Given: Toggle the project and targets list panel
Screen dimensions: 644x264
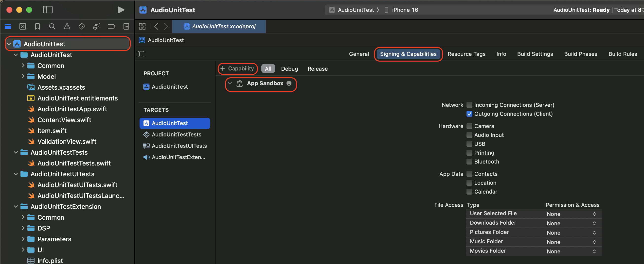Looking at the screenshot, I should [x=141, y=54].
